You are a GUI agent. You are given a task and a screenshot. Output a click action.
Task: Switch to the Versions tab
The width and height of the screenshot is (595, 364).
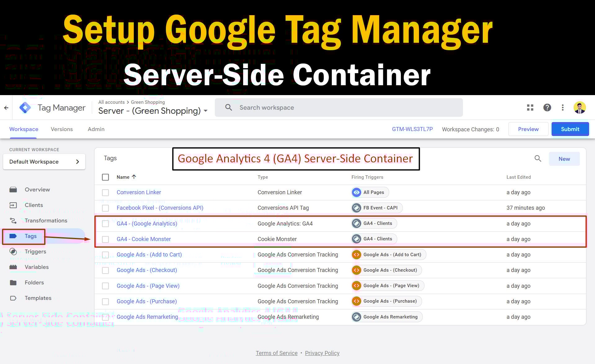pyautogui.click(x=62, y=129)
